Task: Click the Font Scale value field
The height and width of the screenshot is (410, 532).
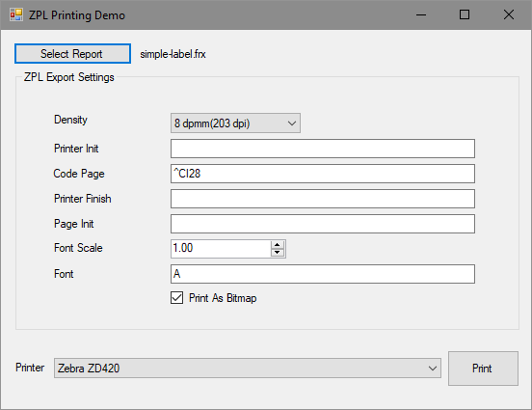Action: 222,249
